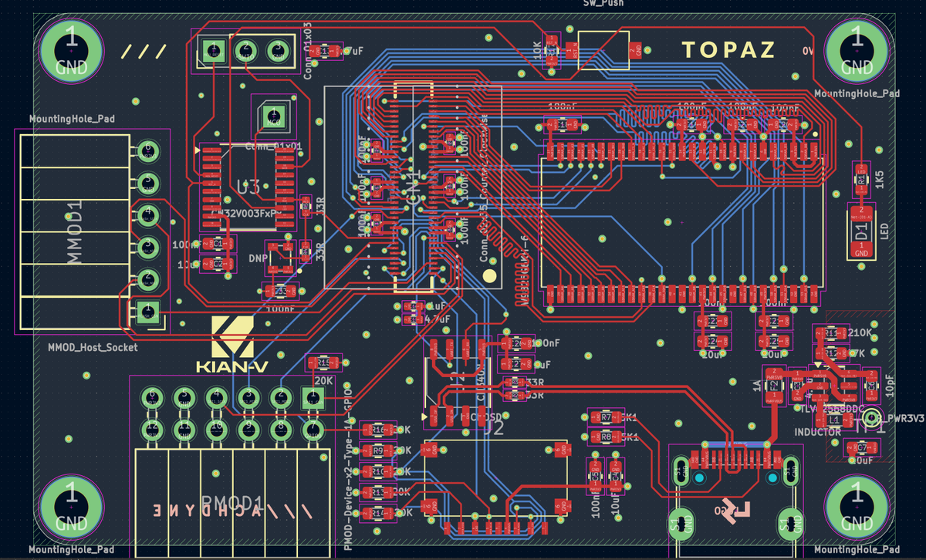
Task: Select the 4.7uF capacitor near Conn_01x03
Action: click(x=325, y=50)
